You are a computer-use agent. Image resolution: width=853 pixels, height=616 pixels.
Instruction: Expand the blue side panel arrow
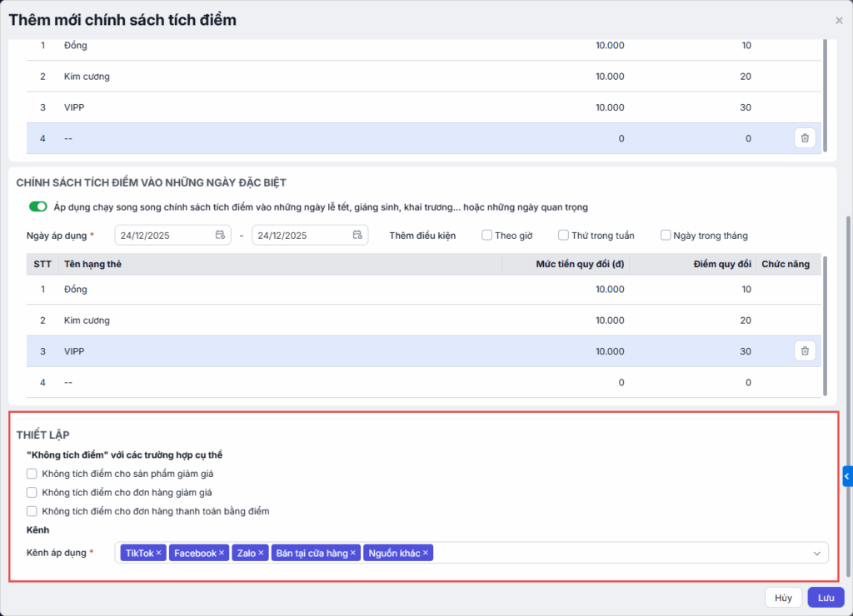(x=847, y=476)
